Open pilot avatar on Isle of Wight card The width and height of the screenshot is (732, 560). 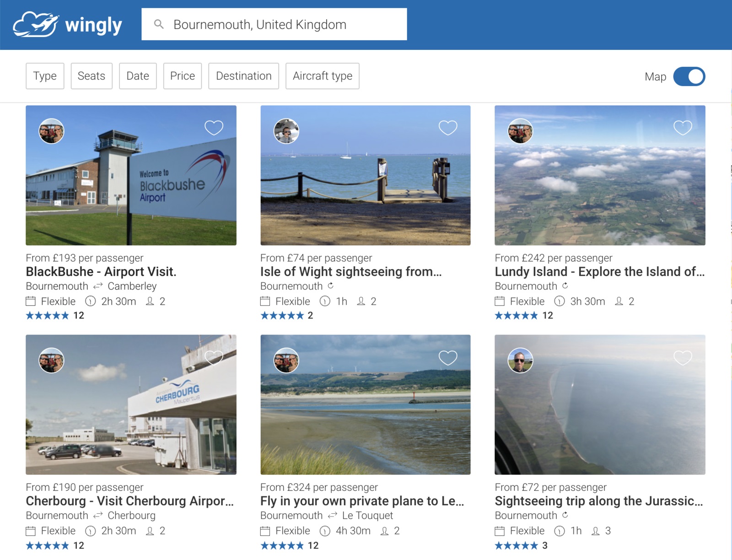click(x=286, y=131)
